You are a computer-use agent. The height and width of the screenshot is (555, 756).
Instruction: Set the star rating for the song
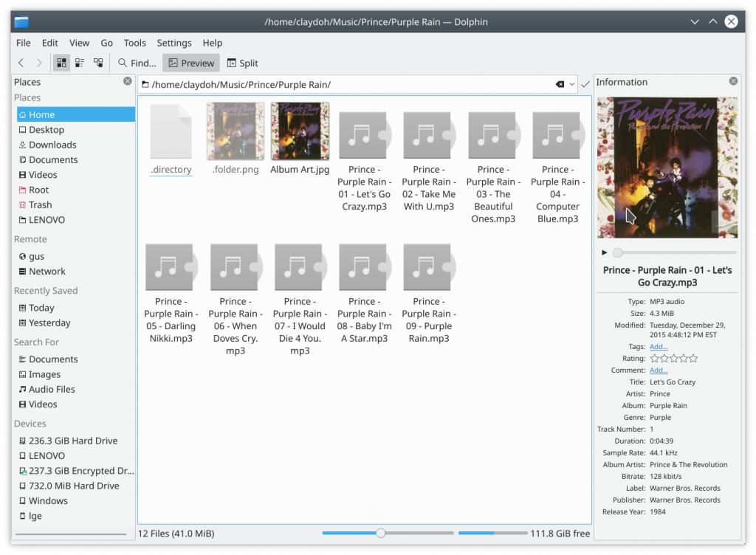click(x=673, y=359)
